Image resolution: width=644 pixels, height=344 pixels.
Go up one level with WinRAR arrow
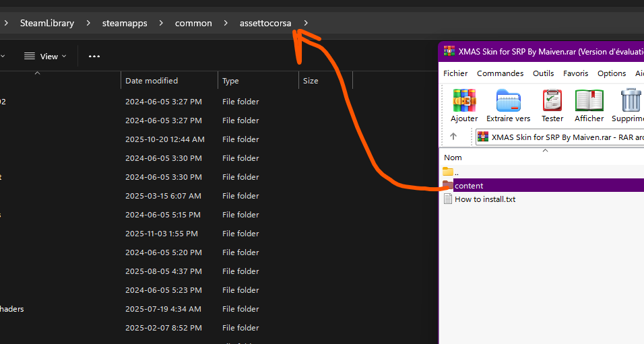click(x=453, y=136)
